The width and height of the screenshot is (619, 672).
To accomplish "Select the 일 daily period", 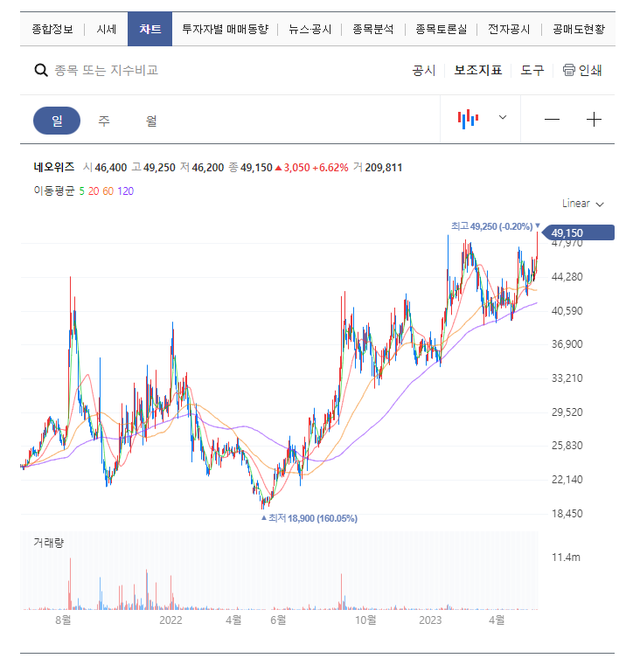I will 57,121.
